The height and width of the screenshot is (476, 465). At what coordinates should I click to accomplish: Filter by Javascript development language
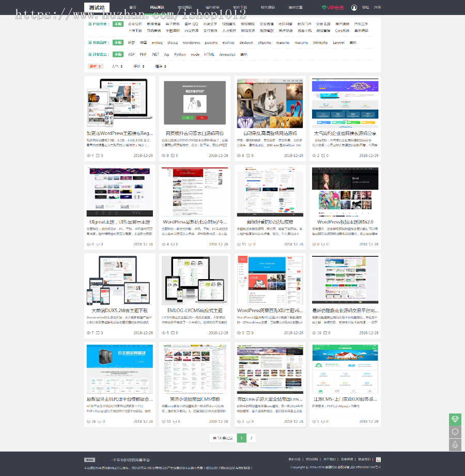[227, 55]
